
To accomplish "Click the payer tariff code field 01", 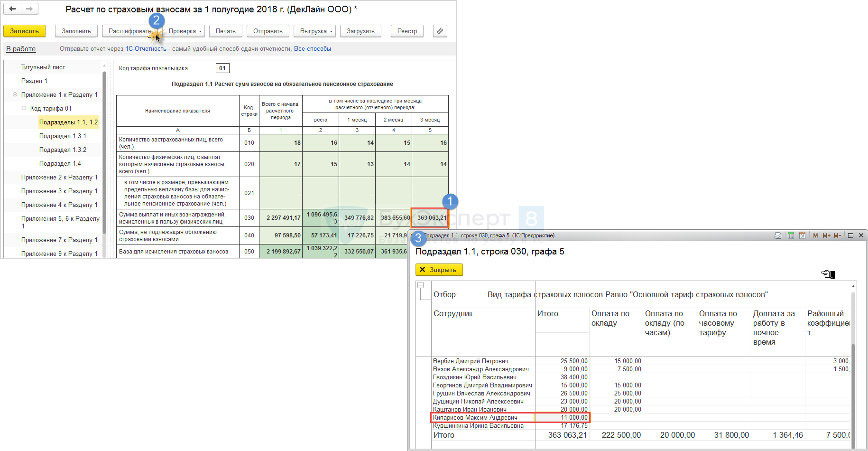I will (x=222, y=68).
